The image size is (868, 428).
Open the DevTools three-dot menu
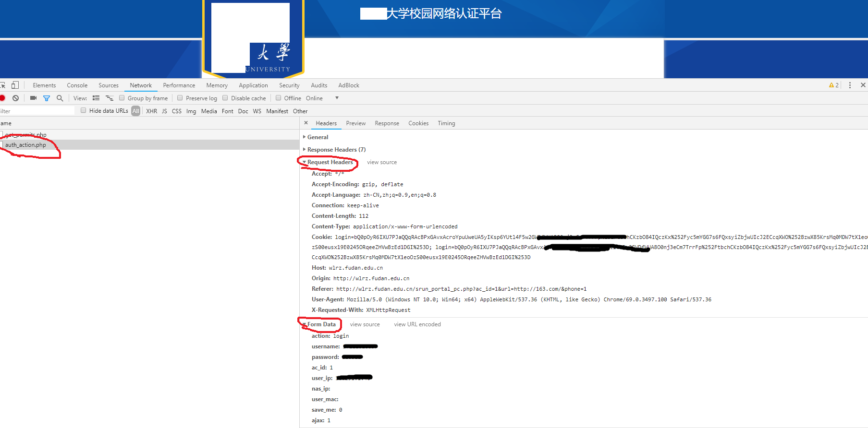point(850,85)
